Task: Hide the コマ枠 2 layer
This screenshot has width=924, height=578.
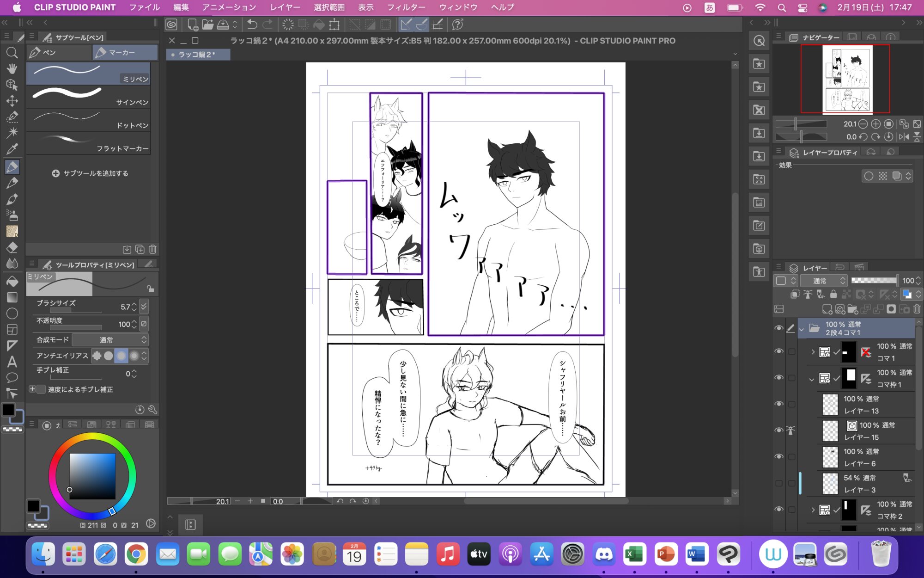Action: coord(779,510)
